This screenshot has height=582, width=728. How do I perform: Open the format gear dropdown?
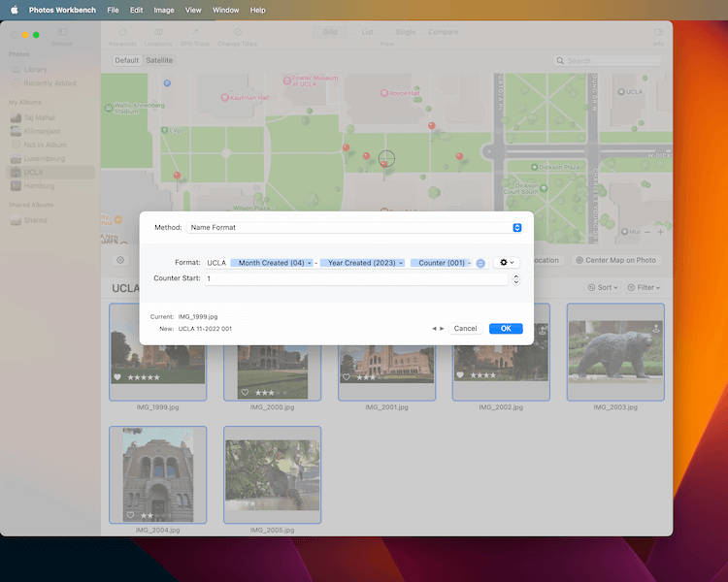pyautogui.click(x=507, y=263)
